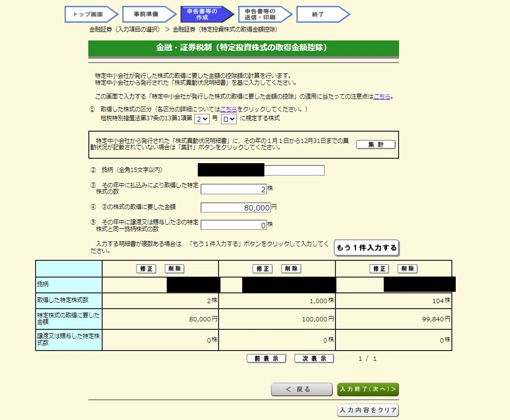
Task: Click 入力内容をクリア button
Action: coord(368,410)
